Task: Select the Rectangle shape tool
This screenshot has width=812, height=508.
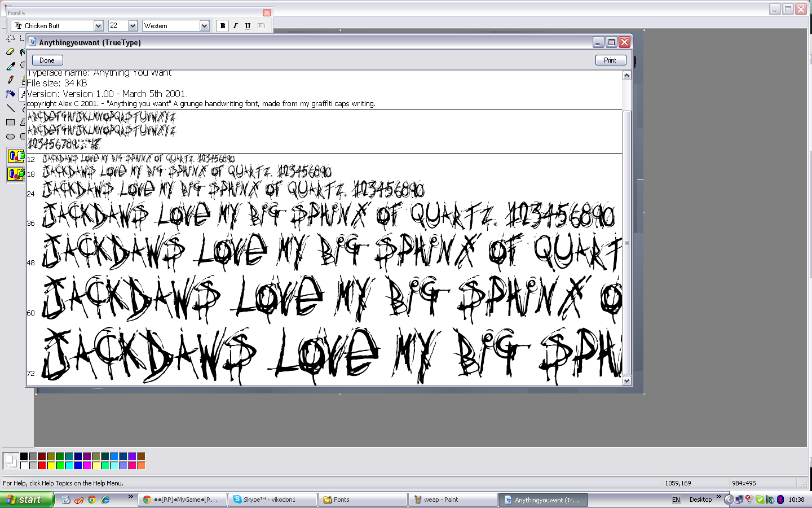Action: (x=10, y=122)
